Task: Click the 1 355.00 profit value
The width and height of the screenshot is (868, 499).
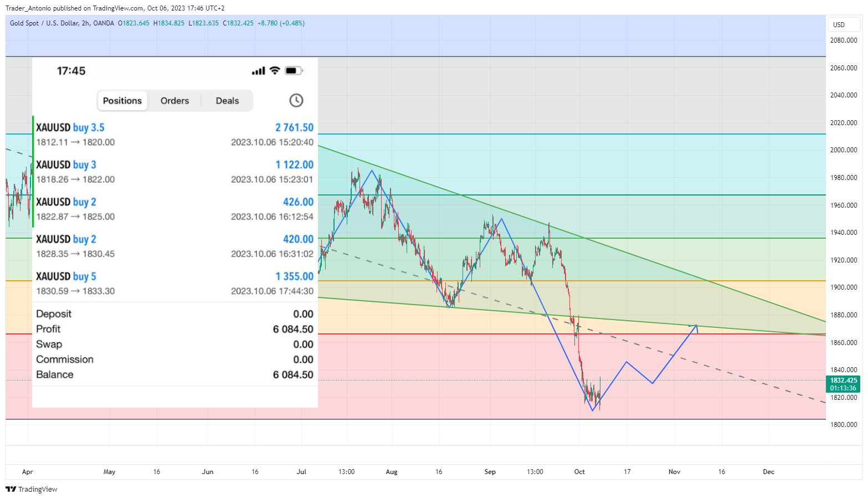Action: coord(294,276)
